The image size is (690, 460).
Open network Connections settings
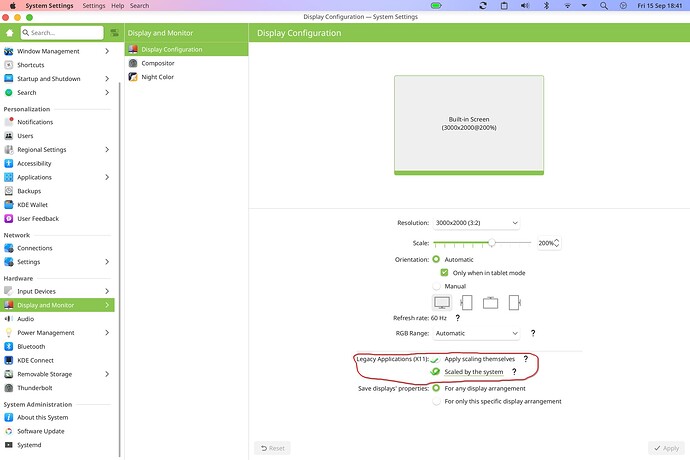[57, 248]
